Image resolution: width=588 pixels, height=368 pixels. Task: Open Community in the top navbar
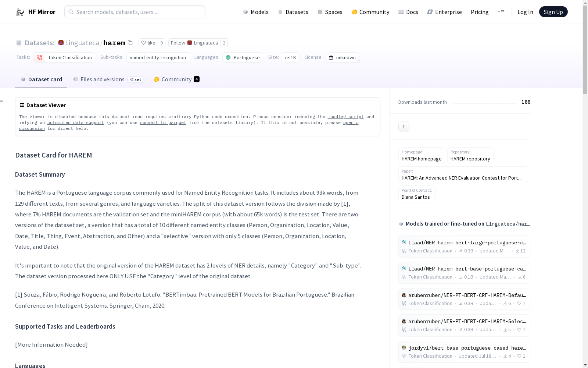[370, 12]
